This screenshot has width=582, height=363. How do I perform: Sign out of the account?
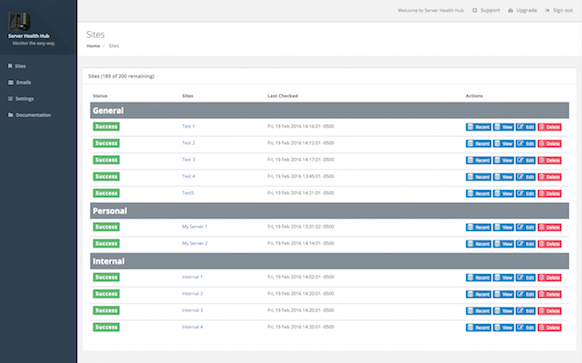coord(559,10)
